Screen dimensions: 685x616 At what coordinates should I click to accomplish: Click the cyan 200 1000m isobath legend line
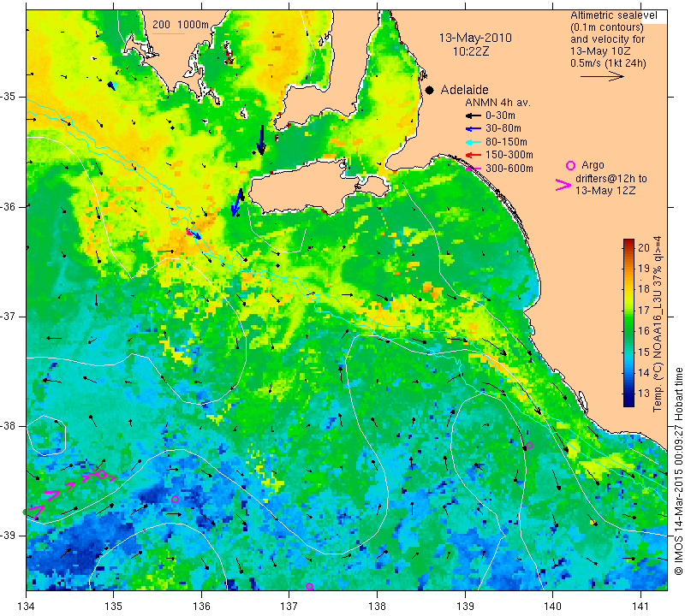pos(168,33)
